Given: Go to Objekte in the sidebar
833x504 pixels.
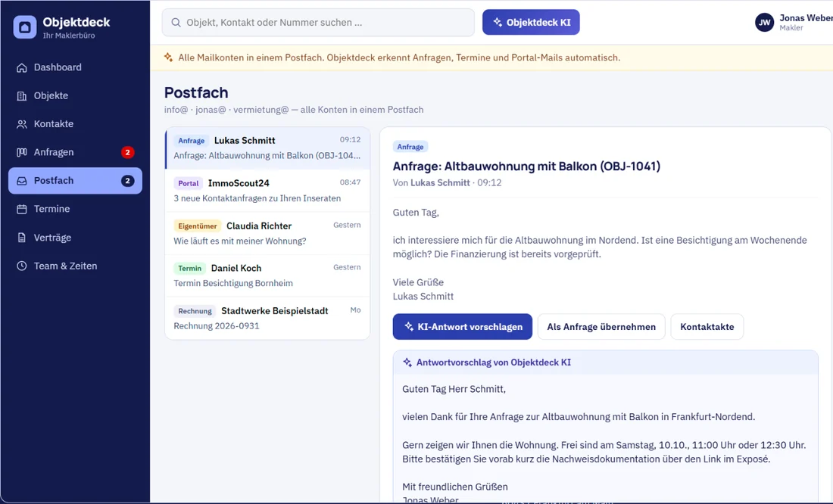Looking at the screenshot, I should point(76,95).
